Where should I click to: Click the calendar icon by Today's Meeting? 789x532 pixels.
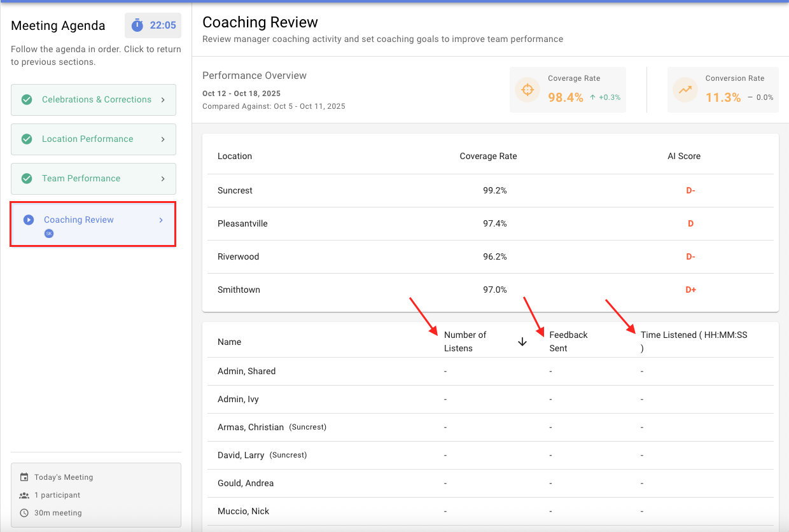[x=24, y=477]
